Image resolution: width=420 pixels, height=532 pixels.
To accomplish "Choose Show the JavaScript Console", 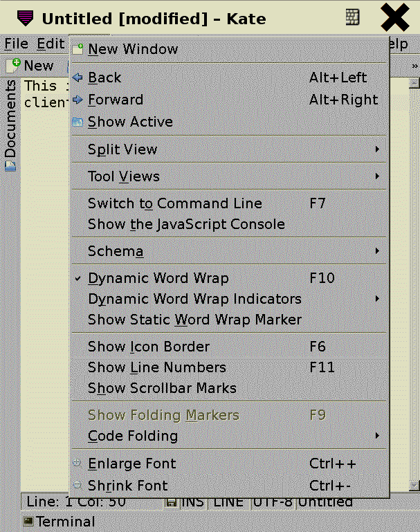I will pyautogui.click(x=185, y=224).
